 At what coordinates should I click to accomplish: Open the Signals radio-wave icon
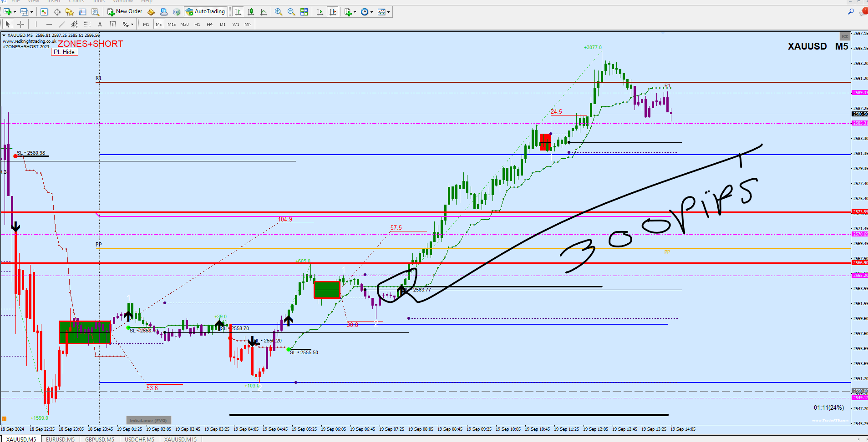click(x=177, y=12)
